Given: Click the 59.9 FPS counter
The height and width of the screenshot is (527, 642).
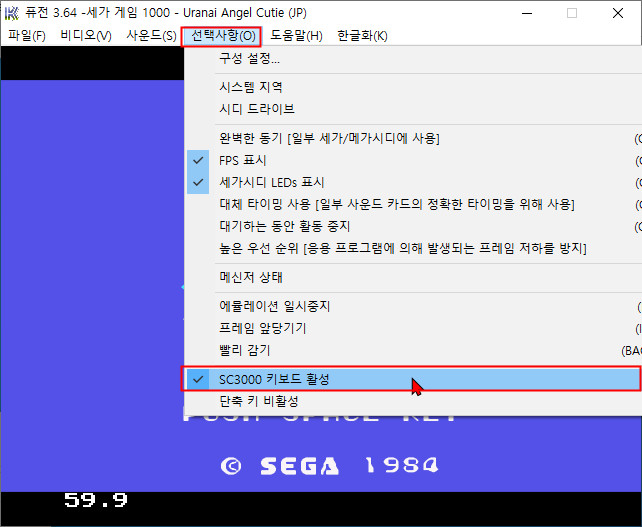Looking at the screenshot, I should (x=96, y=500).
